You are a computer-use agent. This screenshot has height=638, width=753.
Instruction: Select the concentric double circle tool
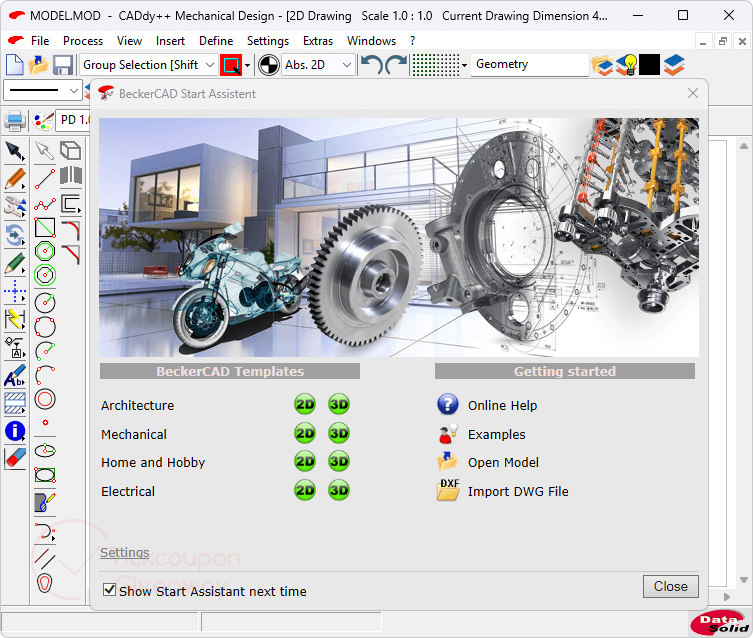point(45,399)
